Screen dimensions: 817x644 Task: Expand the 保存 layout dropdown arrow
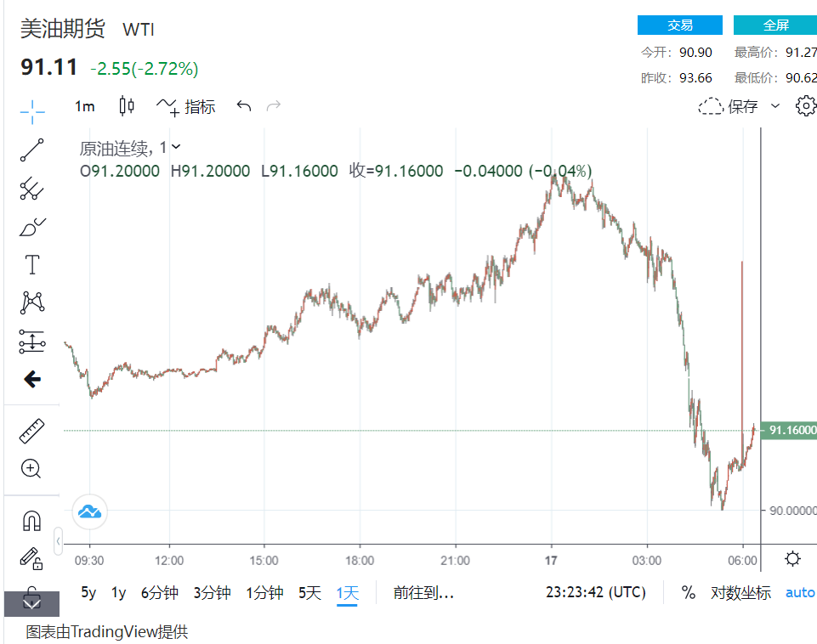pos(774,106)
